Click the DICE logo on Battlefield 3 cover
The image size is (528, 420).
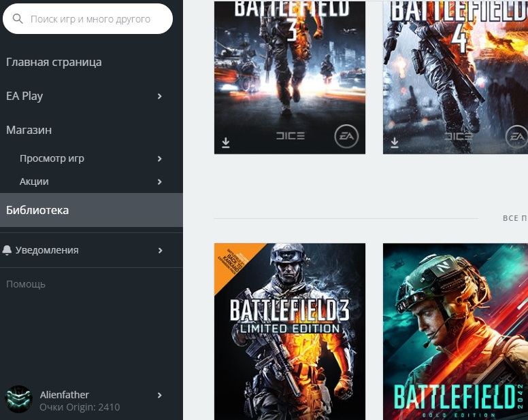click(x=291, y=135)
